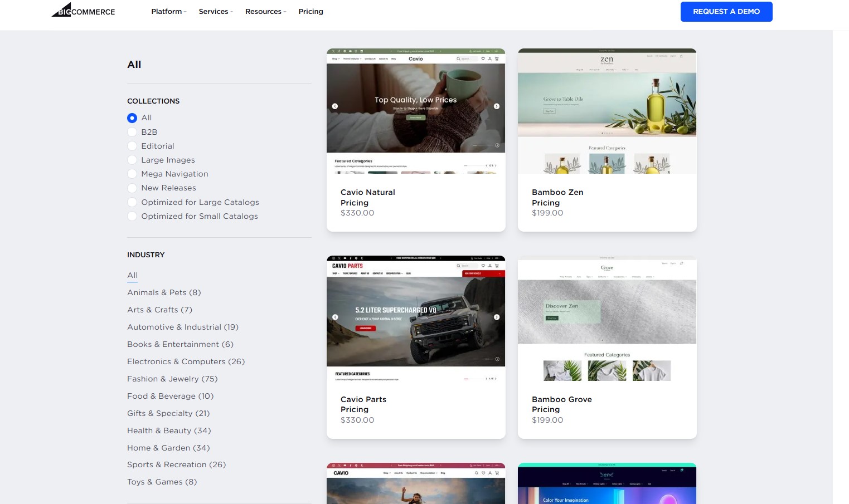
Task: Pick the Mega Navigation collection
Action: [132, 174]
